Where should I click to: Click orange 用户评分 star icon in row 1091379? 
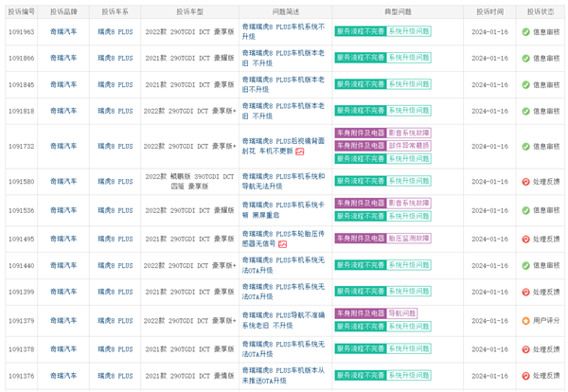click(x=525, y=321)
